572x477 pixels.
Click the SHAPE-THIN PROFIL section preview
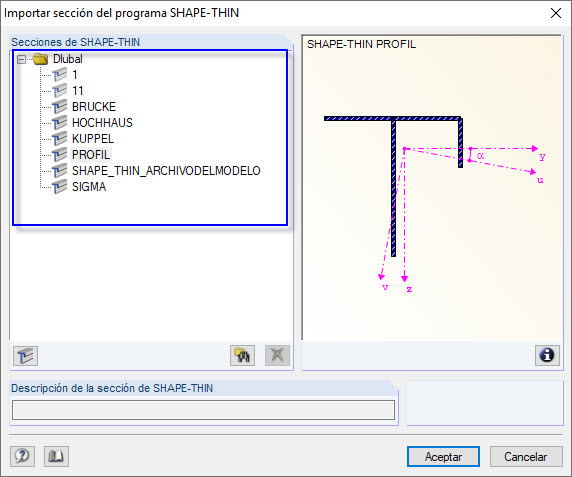pos(432,188)
